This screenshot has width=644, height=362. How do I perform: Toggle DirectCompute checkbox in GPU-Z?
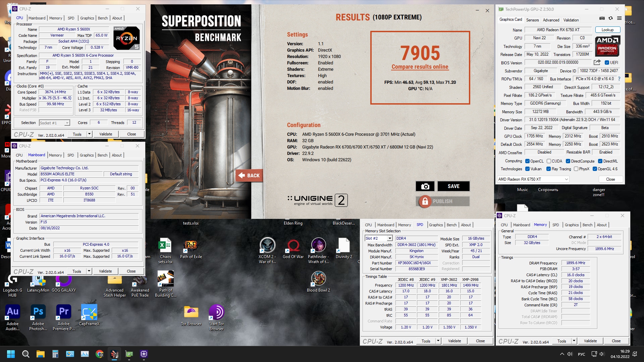coord(568,161)
